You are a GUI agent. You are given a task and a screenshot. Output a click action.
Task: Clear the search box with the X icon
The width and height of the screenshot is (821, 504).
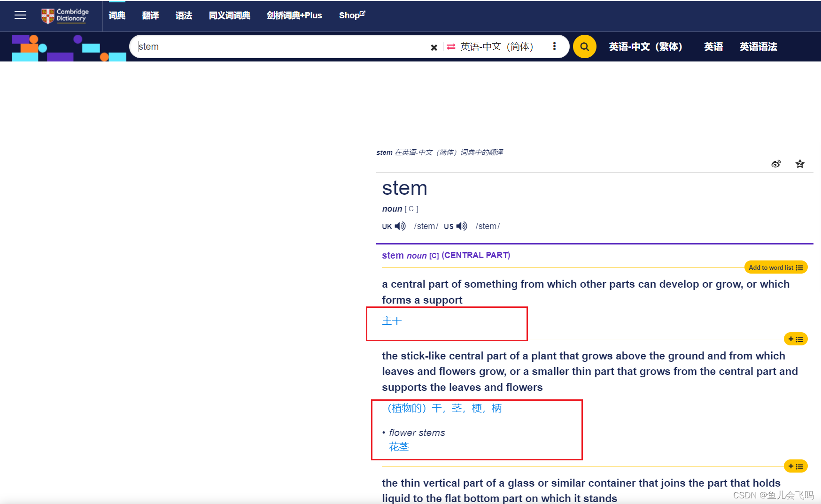(x=434, y=47)
